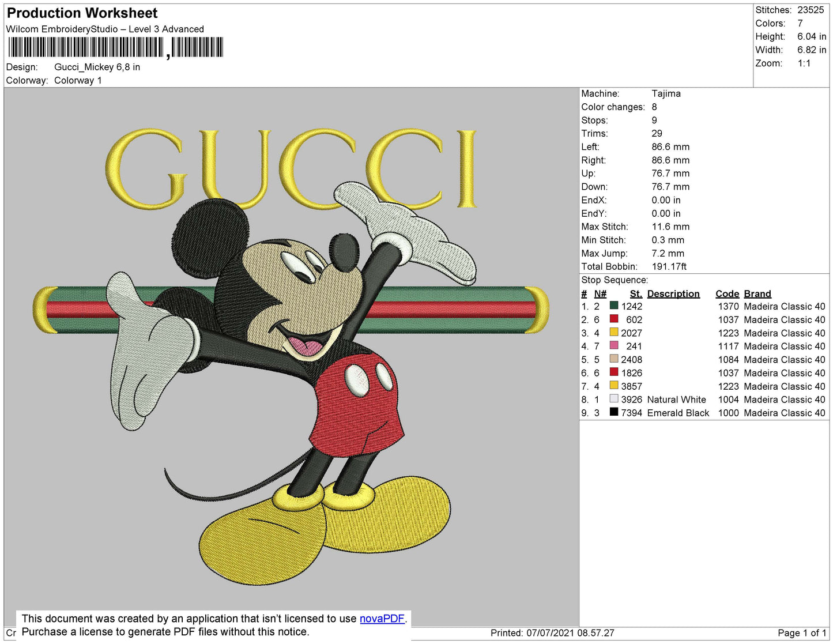Click the yellow swatch next to 2027
This screenshot has height=644, width=833.
(x=614, y=332)
